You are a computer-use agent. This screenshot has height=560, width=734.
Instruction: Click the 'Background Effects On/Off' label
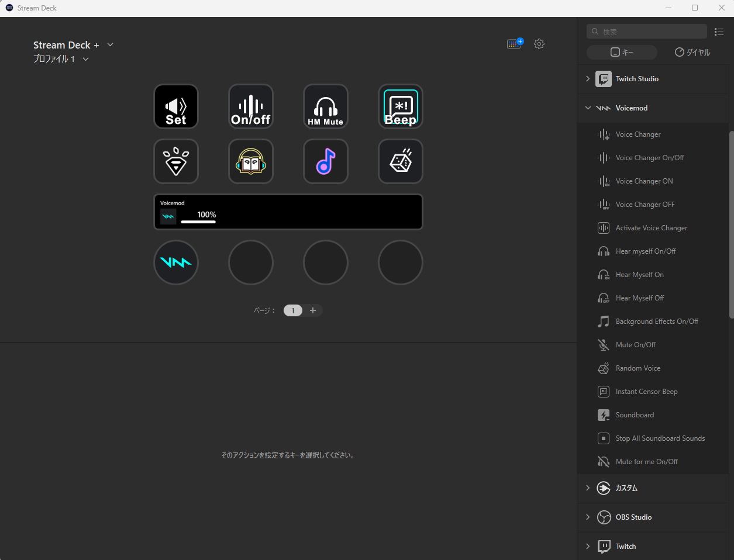[x=657, y=322]
